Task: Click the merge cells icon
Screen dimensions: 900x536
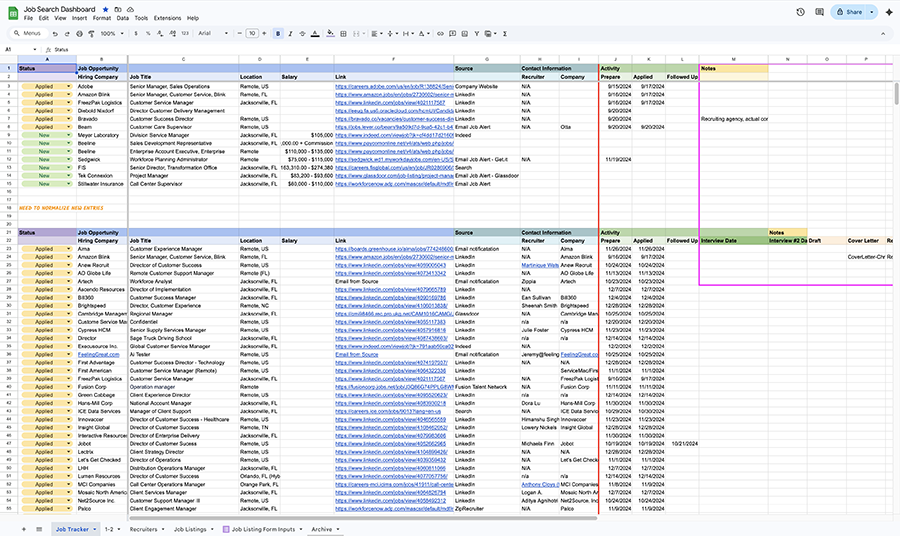Action: [356, 34]
